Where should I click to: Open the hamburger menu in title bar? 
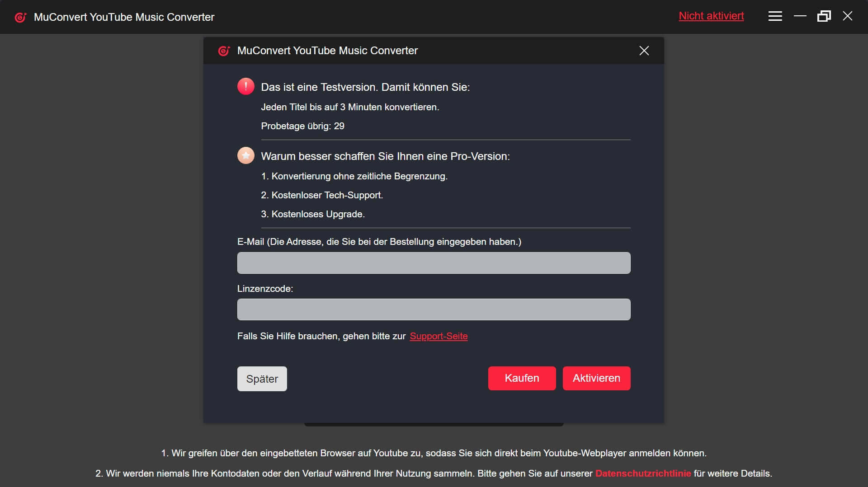pyautogui.click(x=775, y=16)
